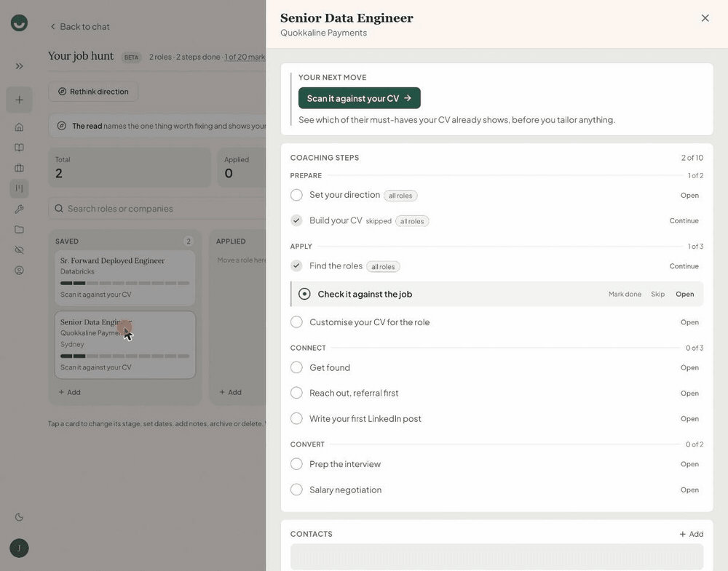Click the "all roles" tag on Set your direction
This screenshot has height=571, width=728.
click(x=400, y=196)
